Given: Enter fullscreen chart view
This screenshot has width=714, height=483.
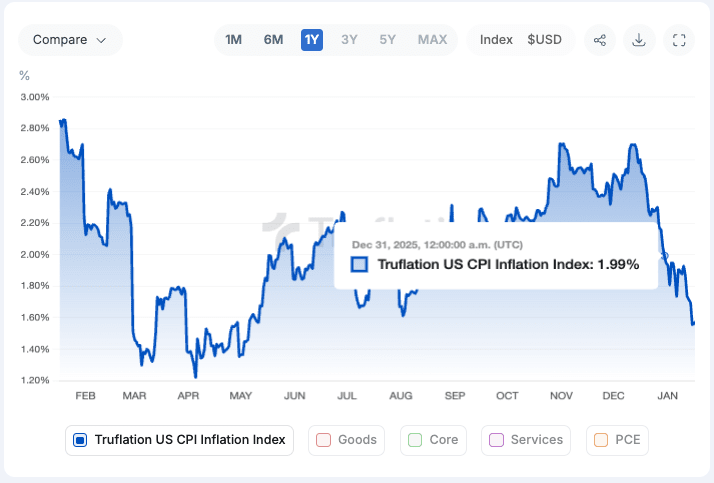Looking at the screenshot, I should pyautogui.click(x=679, y=40).
